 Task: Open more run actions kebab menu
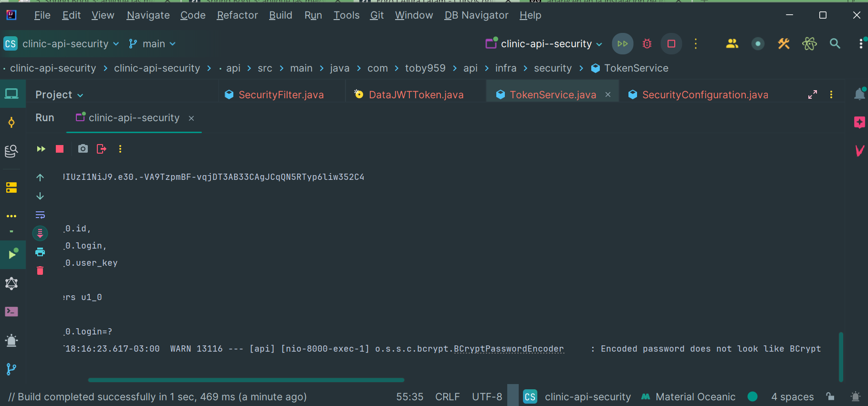696,44
